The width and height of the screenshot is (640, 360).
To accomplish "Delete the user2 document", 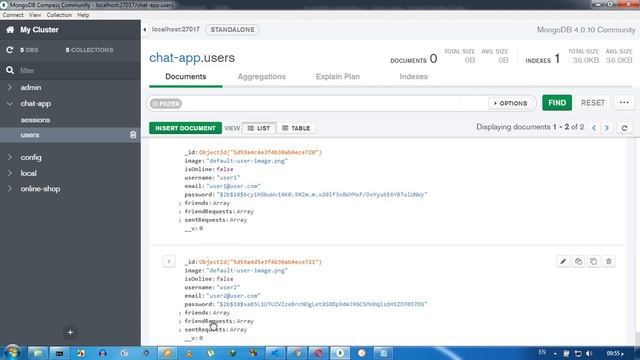I will 609,261.
